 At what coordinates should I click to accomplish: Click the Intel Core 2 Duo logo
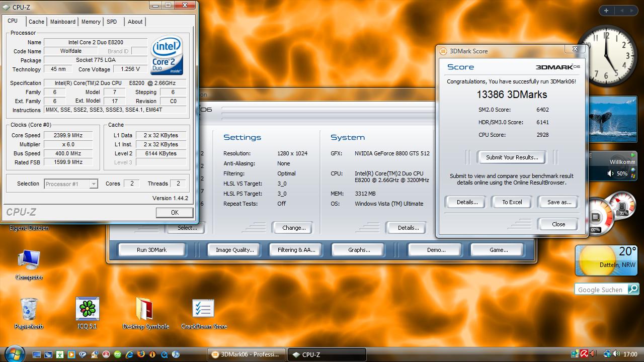click(167, 54)
